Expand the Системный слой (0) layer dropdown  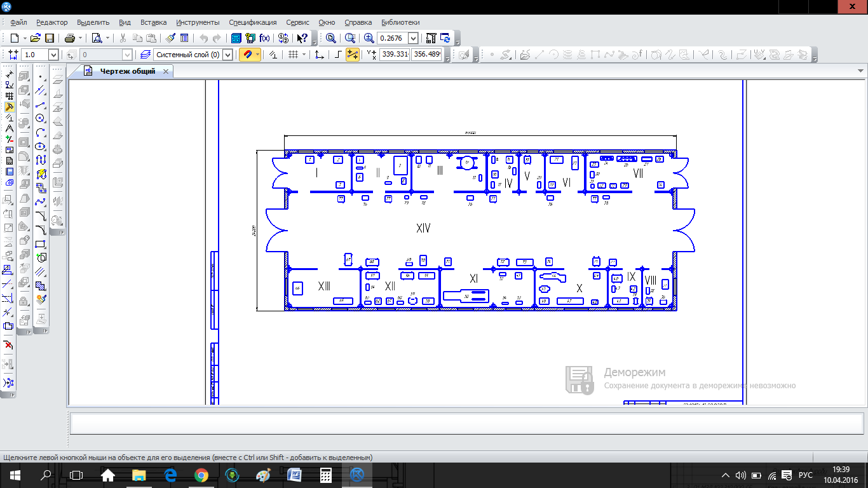tap(228, 55)
